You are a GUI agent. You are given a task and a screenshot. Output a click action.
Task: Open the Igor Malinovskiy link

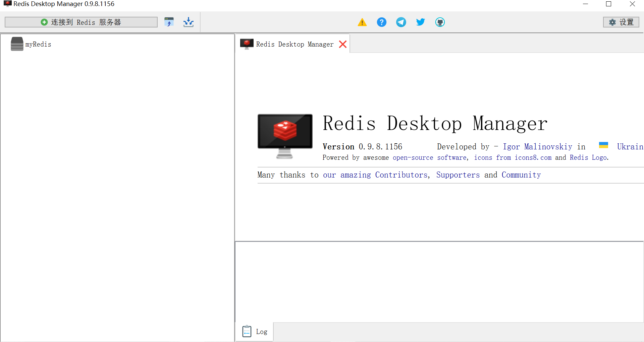point(537,147)
